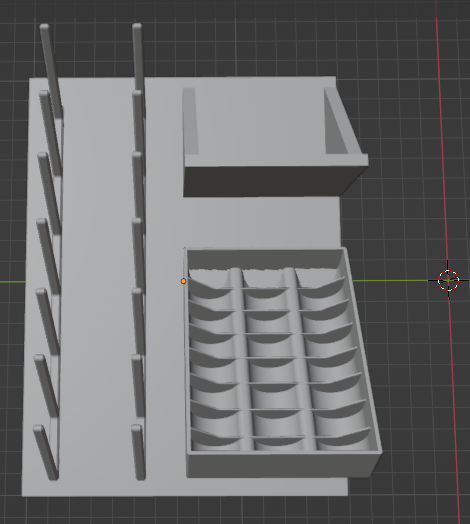
Task: Click the red-white 3D cursor crosshair
Action: 448,280
